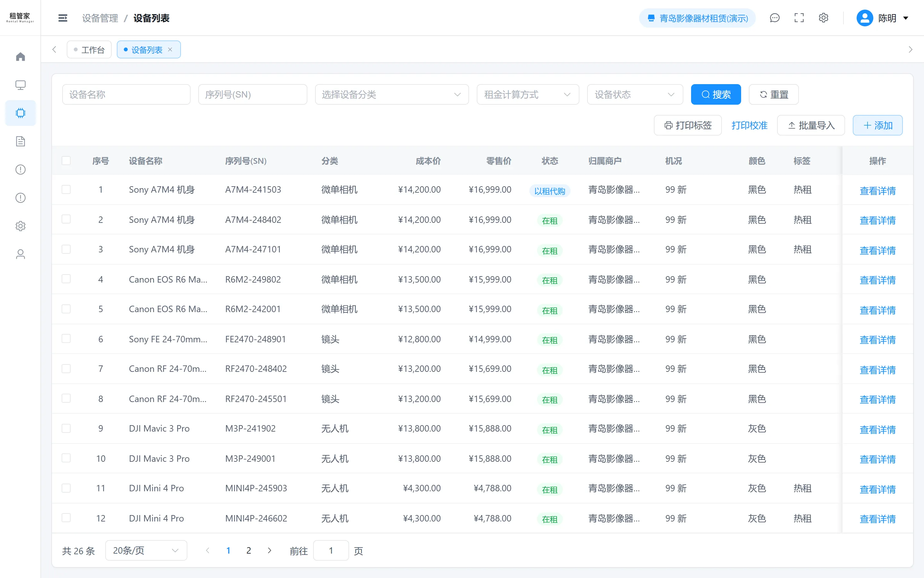Click the 添加 button
Image resolution: width=924 pixels, height=578 pixels.
(878, 125)
